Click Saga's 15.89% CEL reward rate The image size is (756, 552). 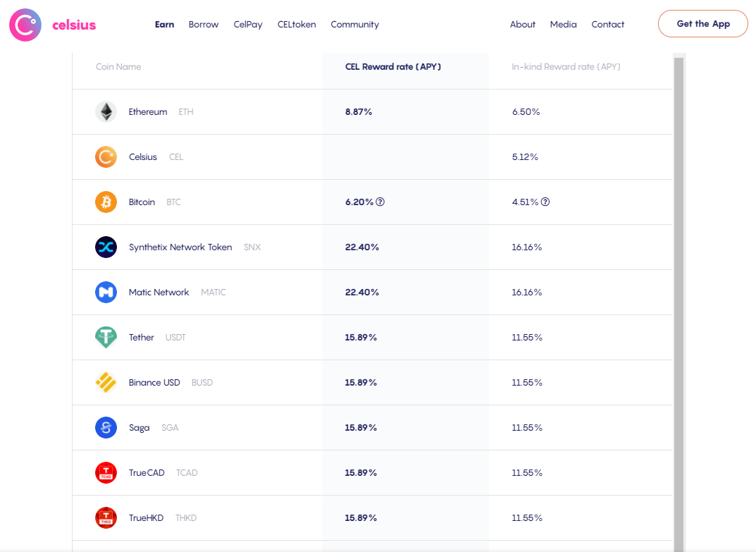coord(361,427)
